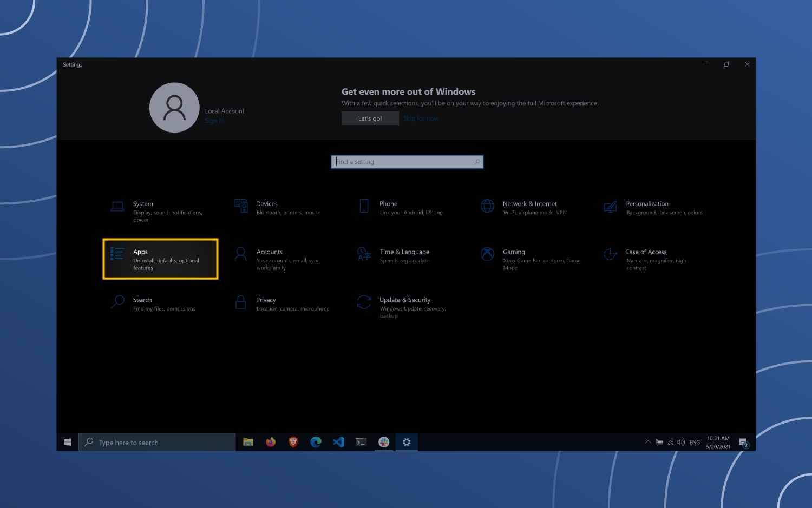Screen dimensions: 812x508
Task: Open the Windows Start menu
Action: 68,442
